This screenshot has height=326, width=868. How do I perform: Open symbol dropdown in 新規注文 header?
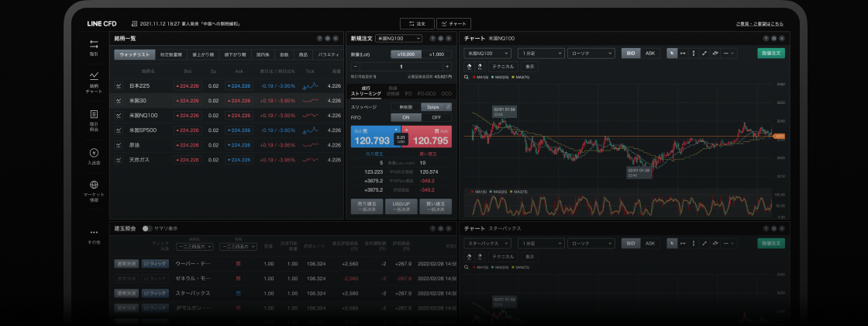pos(398,38)
